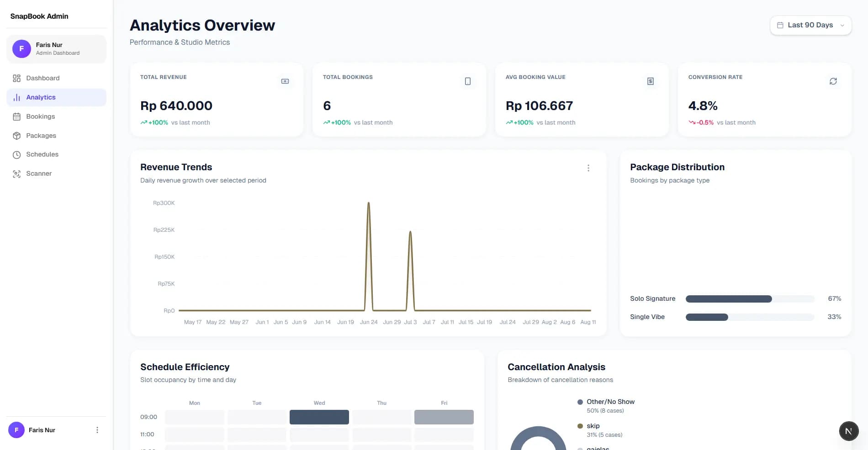Click the Wed column header in heatmap
The height and width of the screenshot is (450, 868).
(319, 403)
